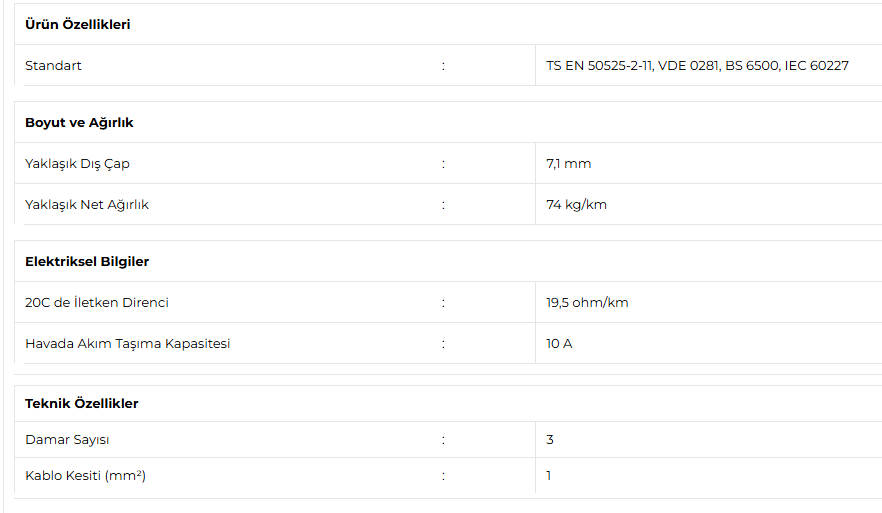
Task: Click the Elektriksel Bilgiler section heading
Action: (x=87, y=262)
